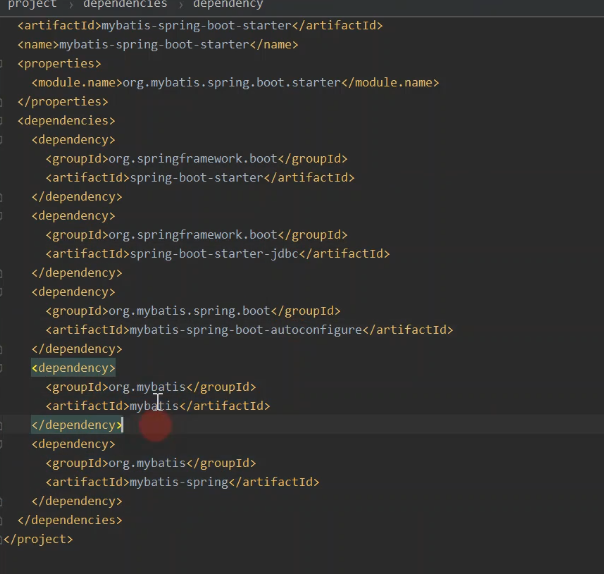604x574 pixels.
Task: Click the highlighted closing </dependency> tag
Action: pos(77,425)
